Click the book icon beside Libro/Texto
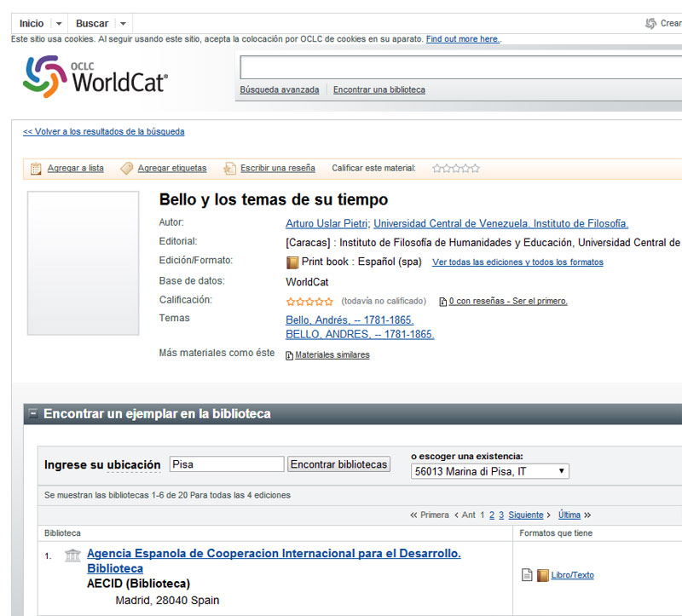Viewport: 682px width, 616px height. [542, 575]
